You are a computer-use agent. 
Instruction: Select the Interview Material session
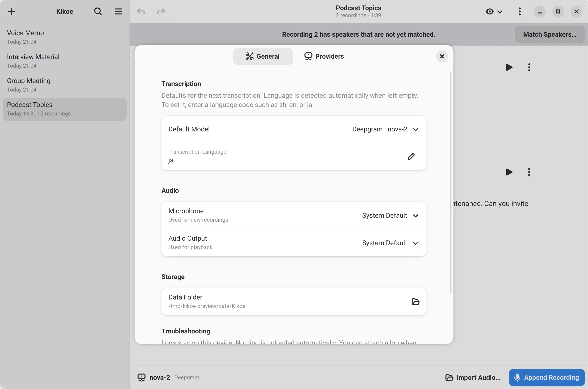[x=65, y=61]
